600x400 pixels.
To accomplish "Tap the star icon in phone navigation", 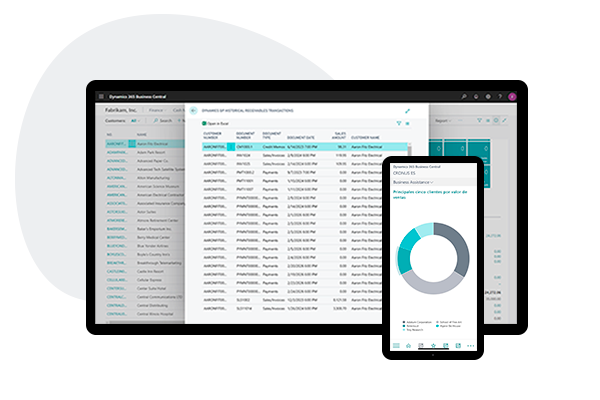I will 433,346.
